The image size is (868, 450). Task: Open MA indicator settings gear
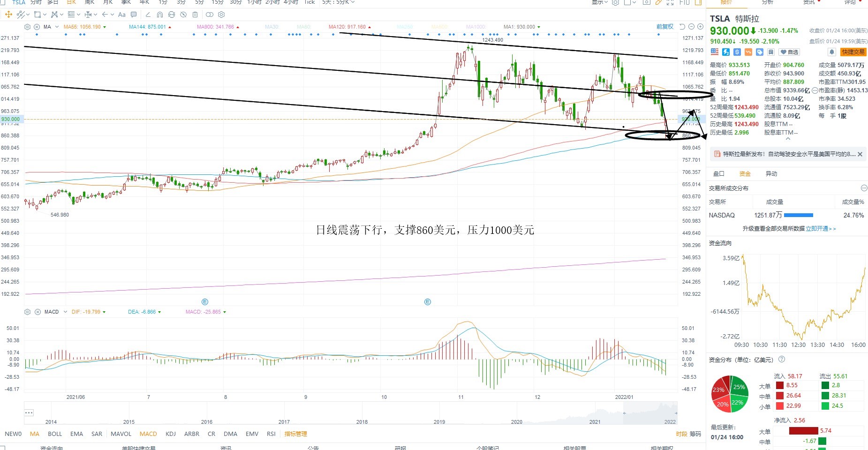[27, 27]
